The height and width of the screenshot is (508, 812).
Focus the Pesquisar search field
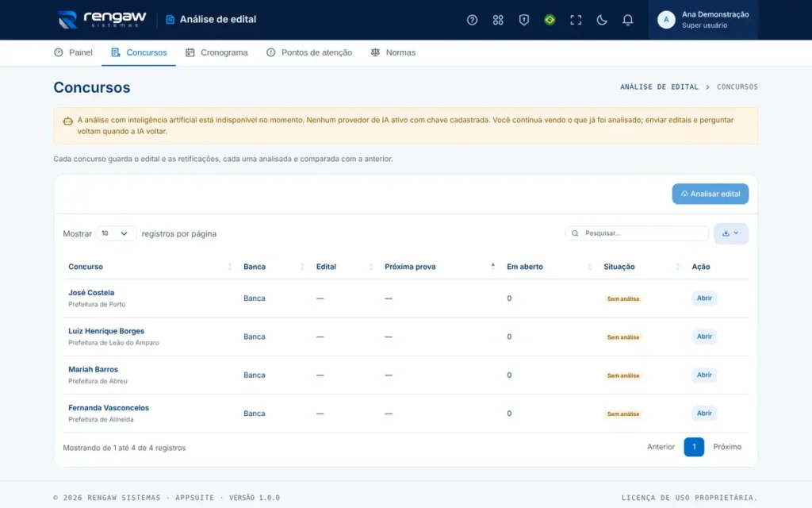[637, 233]
